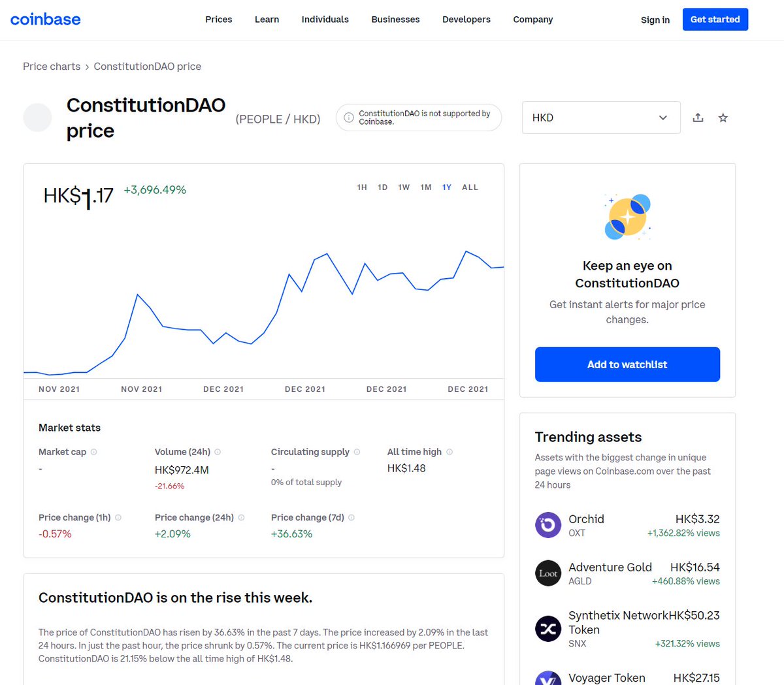This screenshot has width=784, height=685.
Task: Open the Voyager Token asset name
Action: (x=607, y=678)
